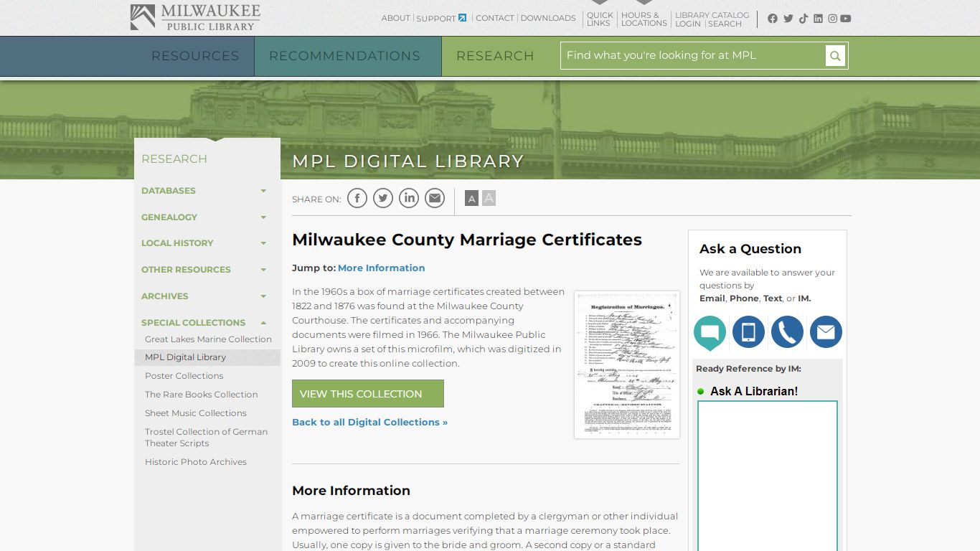The image size is (980, 551).
Task: Open the library's TikTok page in header
Action: pyautogui.click(x=804, y=19)
